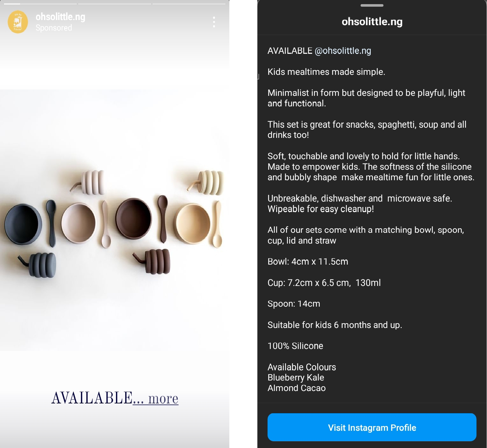The height and width of the screenshot is (448, 487).
Task: Click the "AVAILABLE" caption text on the story
Action: click(x=92, y=398)
